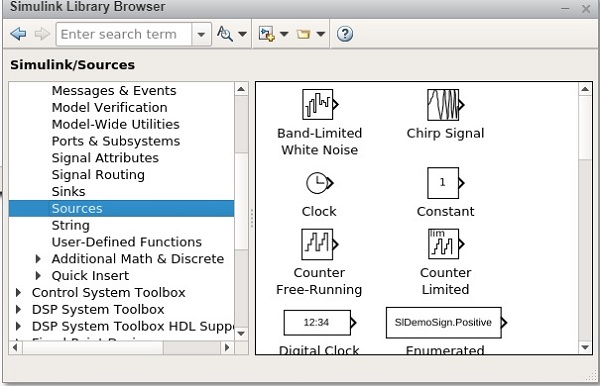The height and width of the screenshot is (386, 600).
Task: Click the search binoculars icon
Action: point(225,34)
